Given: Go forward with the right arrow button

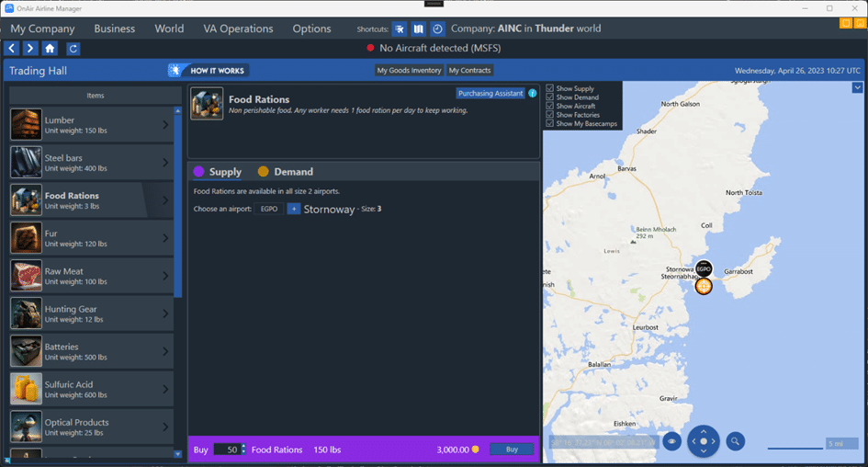Looking at the screenshot, I should (30, 48).
